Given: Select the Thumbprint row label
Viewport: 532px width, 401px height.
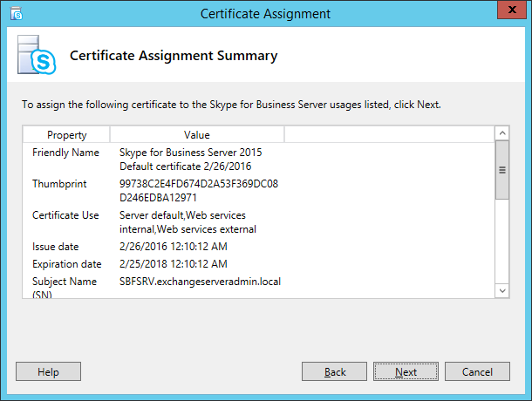Looking at the screenshot, I should pos(59,184).
